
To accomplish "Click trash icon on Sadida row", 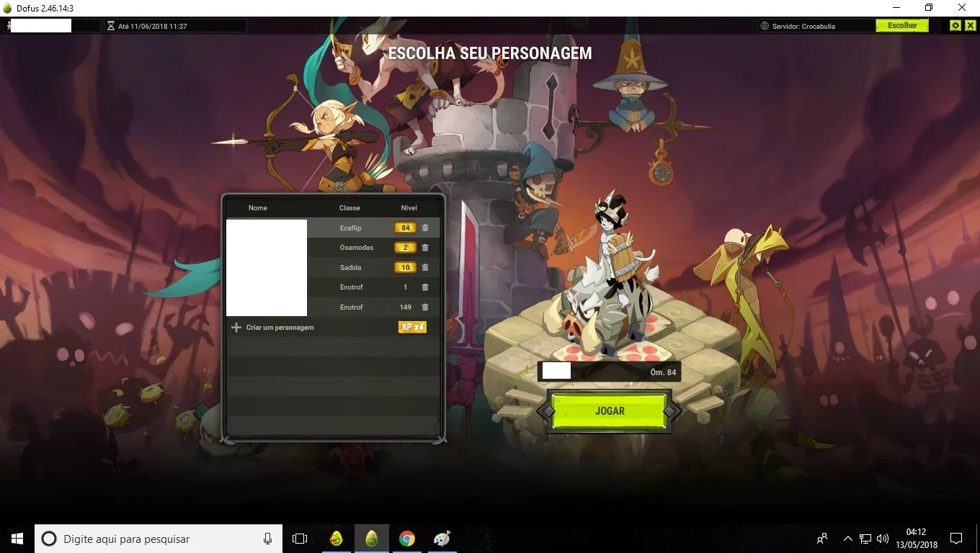I will click(425, 268).
